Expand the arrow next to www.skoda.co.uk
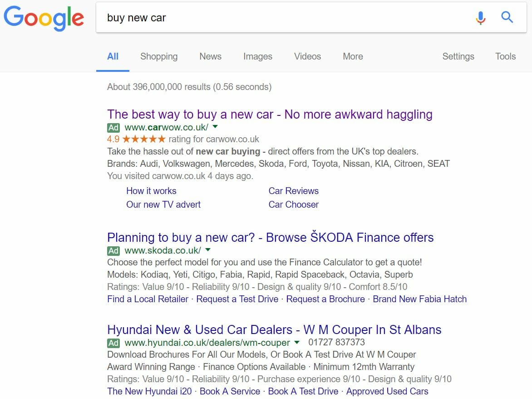 tap(208, 250)
